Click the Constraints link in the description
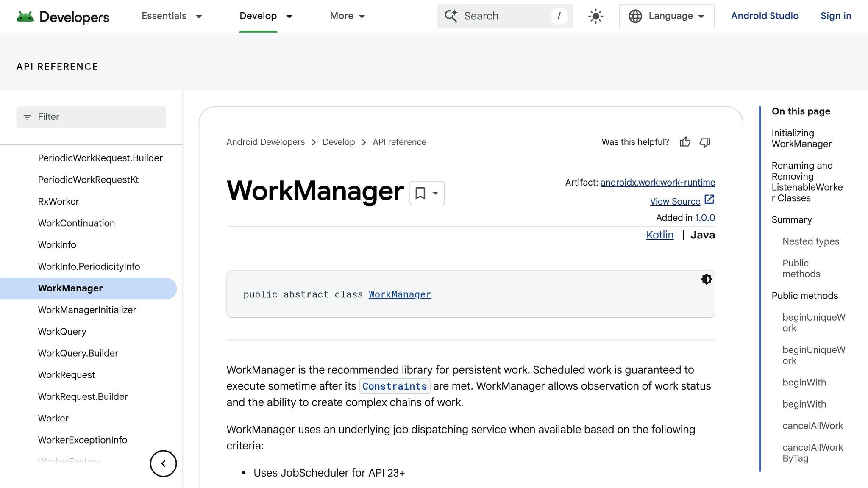Viewport: 868px width, 488px height. click(395, 386)
